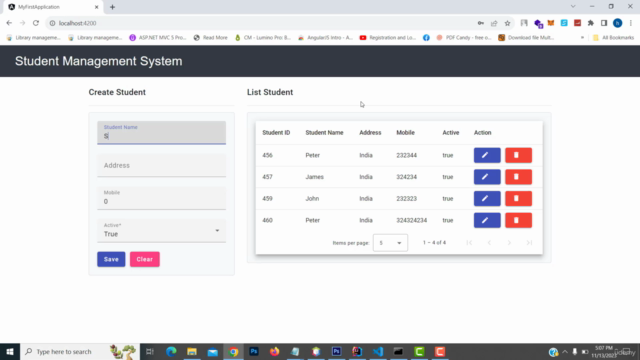The width and height of the screenshot is (640, 360).
Task: Focus the Mobile input field
Action: pyautogui.click(x=161, y=198)
